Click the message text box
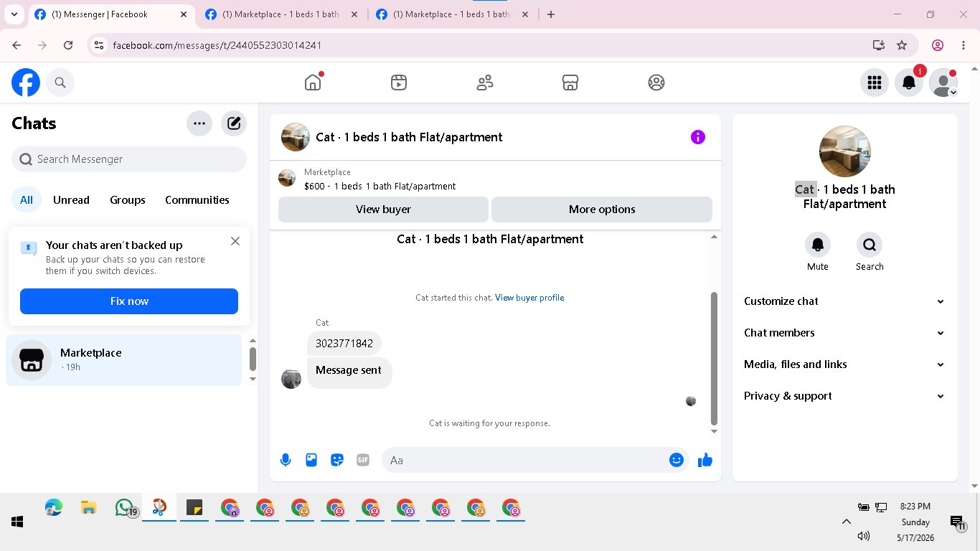Screen dimensions: 980x551 tap(527, 461)
